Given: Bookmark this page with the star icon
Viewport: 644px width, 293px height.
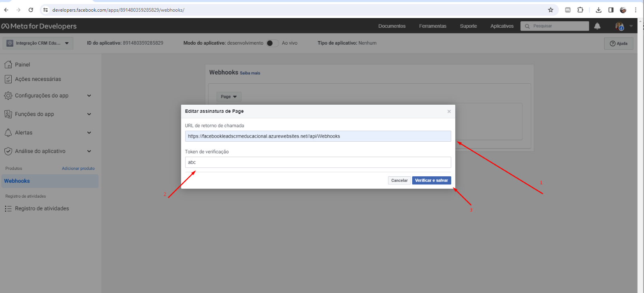Looking at the screenshot, I should pos(551,10).
